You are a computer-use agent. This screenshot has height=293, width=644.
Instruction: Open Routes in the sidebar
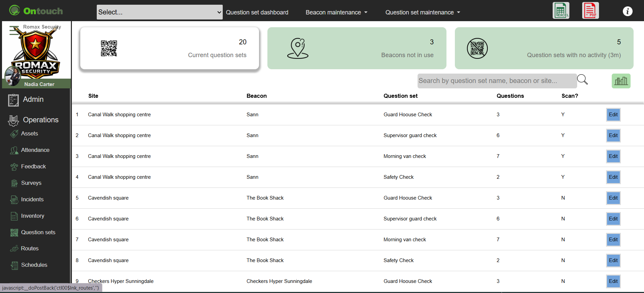coord(30,249)
